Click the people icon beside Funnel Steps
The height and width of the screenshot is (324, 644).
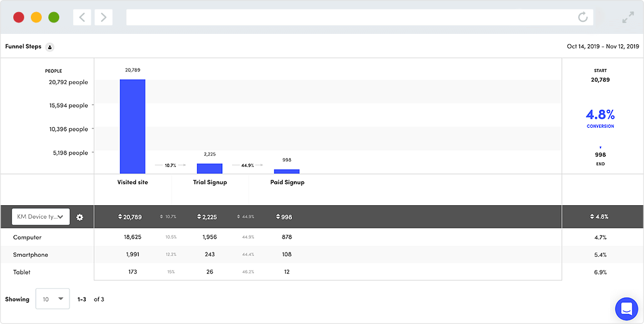(x=50, y=47)
